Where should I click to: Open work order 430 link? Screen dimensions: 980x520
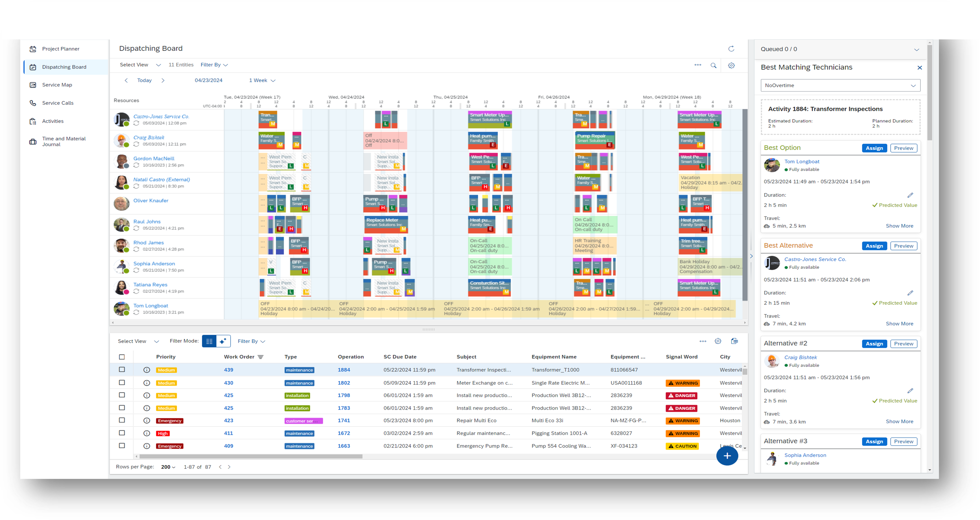tap(228, 383)
